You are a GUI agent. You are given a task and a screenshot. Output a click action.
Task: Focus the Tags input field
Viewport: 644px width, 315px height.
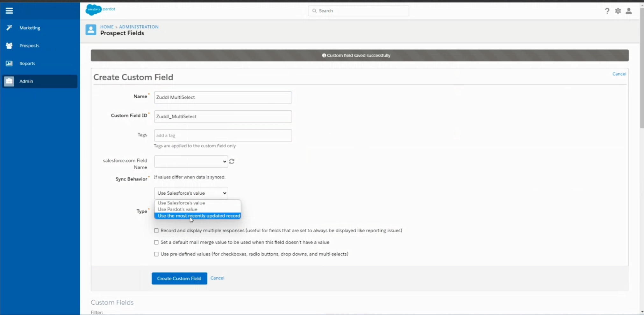click(x=223, y=136)
